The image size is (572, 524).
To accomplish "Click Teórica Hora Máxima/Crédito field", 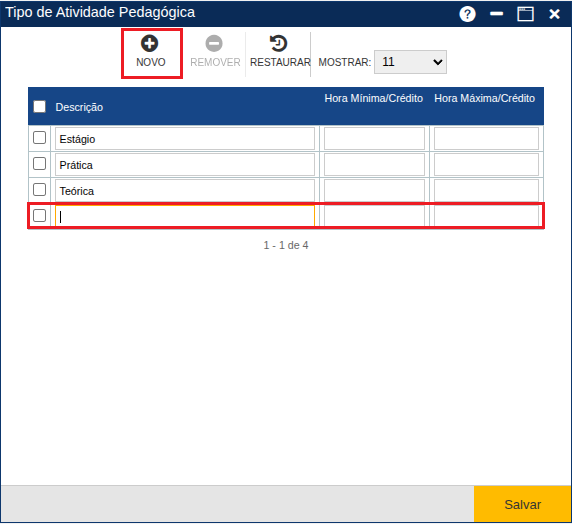I will [486, 190].
